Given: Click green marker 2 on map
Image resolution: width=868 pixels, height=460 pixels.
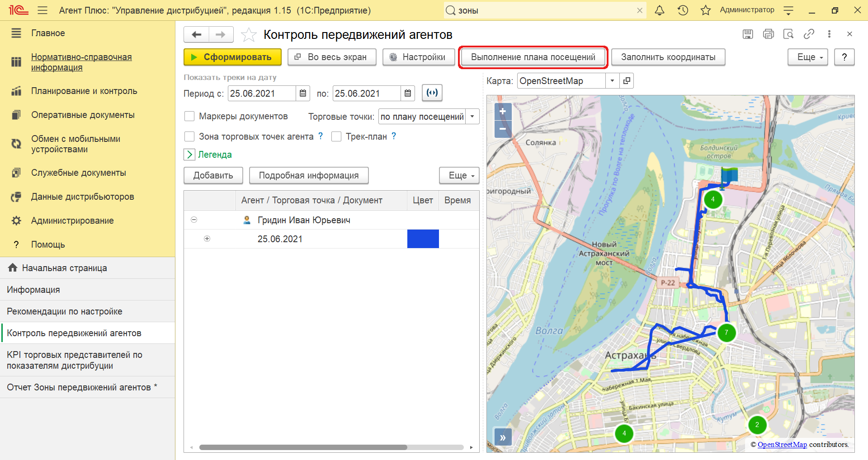Looking at the screenshot, I should 757,425.
